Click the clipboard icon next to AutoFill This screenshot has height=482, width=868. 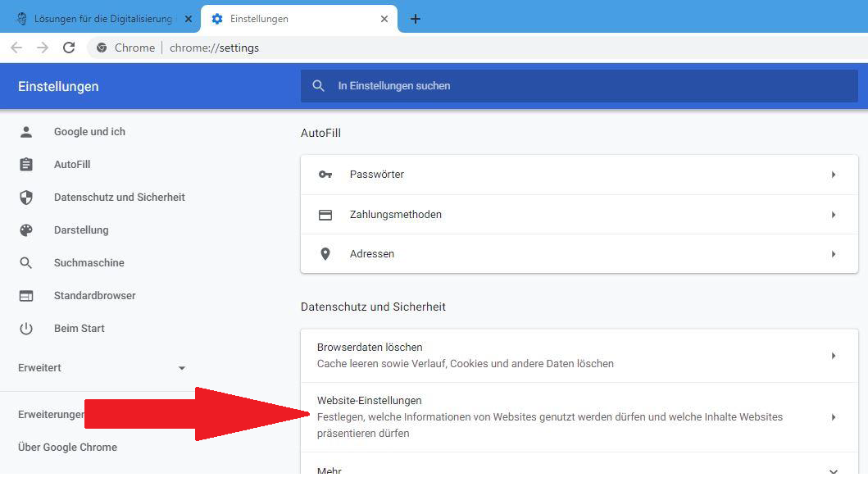coord(26,165)
